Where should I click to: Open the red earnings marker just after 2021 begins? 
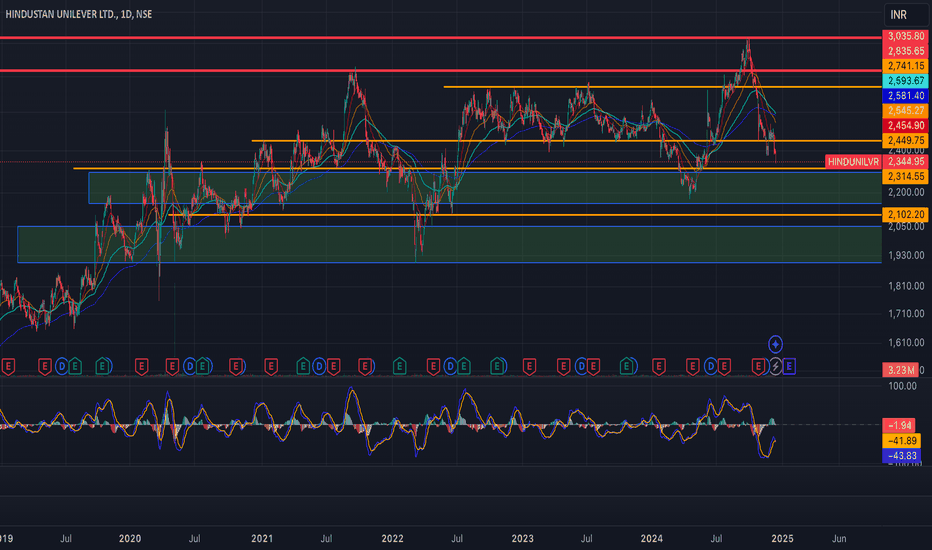[x=270, y=366]
